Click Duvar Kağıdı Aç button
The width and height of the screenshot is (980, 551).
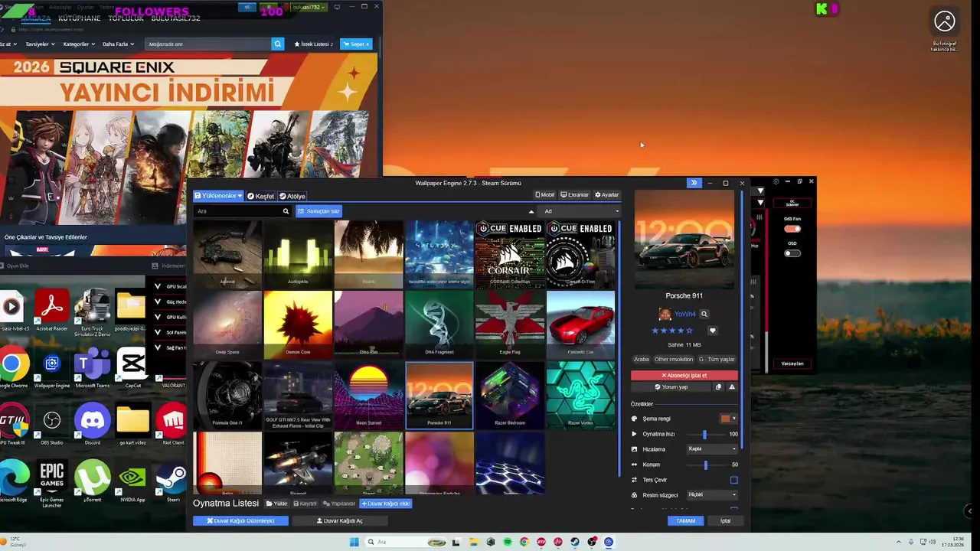(340, 520)
